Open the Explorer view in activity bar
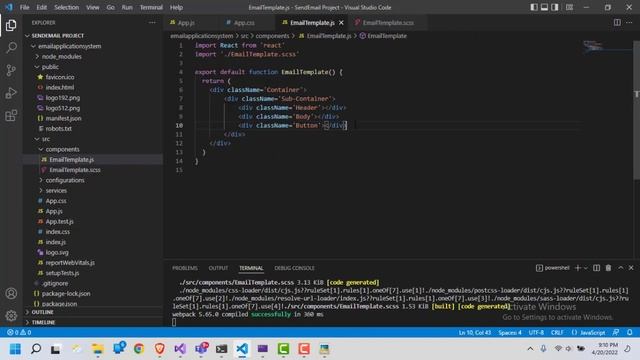 coord(11,25)
